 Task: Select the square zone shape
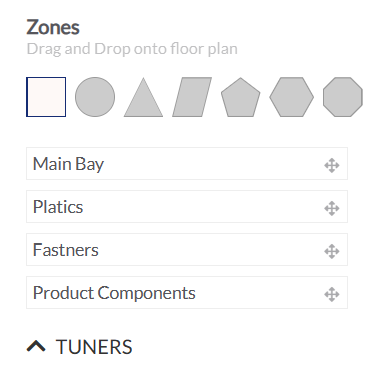[x=46, y=97]
